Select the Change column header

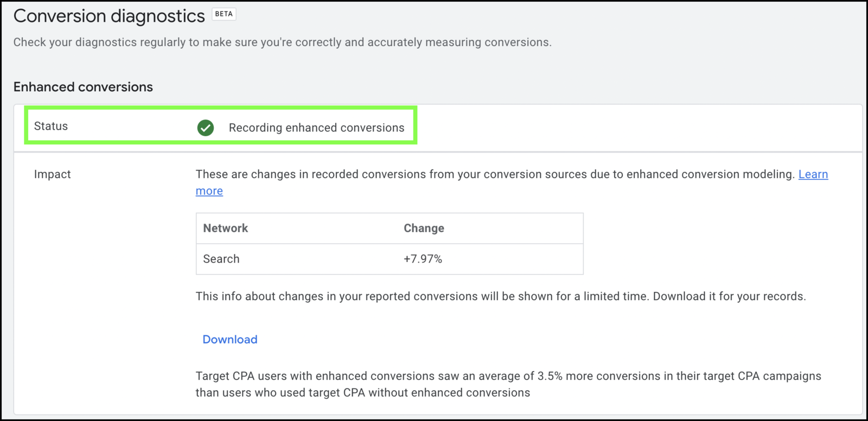tap(424, 228)
